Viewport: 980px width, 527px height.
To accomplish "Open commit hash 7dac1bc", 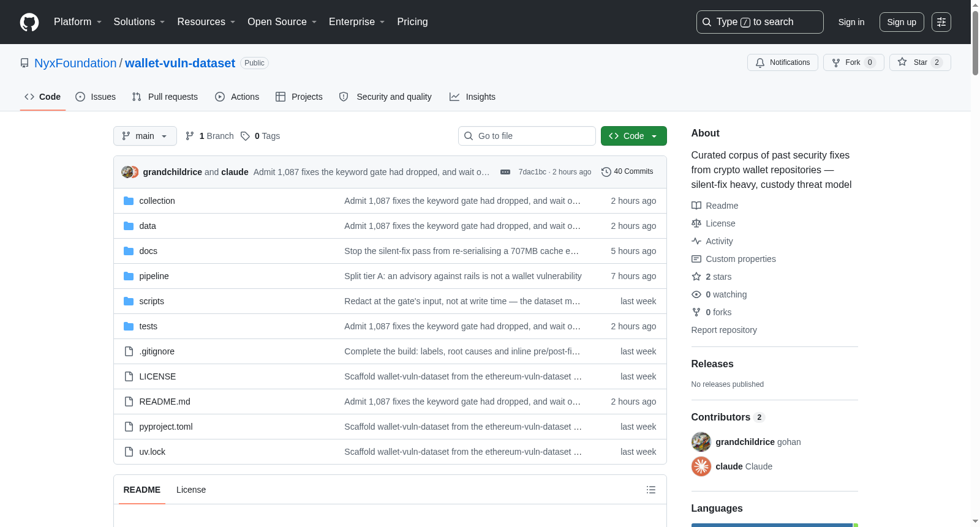I will (532, 172).
